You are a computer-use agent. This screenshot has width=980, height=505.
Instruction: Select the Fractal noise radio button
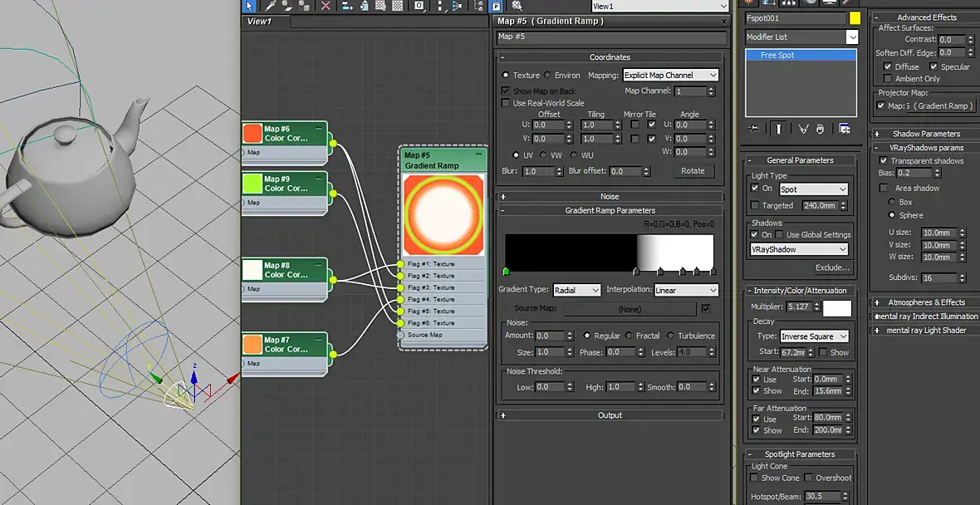(629, 336)
